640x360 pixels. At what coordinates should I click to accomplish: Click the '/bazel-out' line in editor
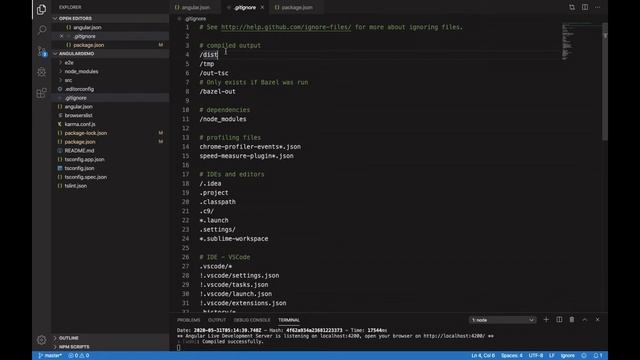(218, 91)
